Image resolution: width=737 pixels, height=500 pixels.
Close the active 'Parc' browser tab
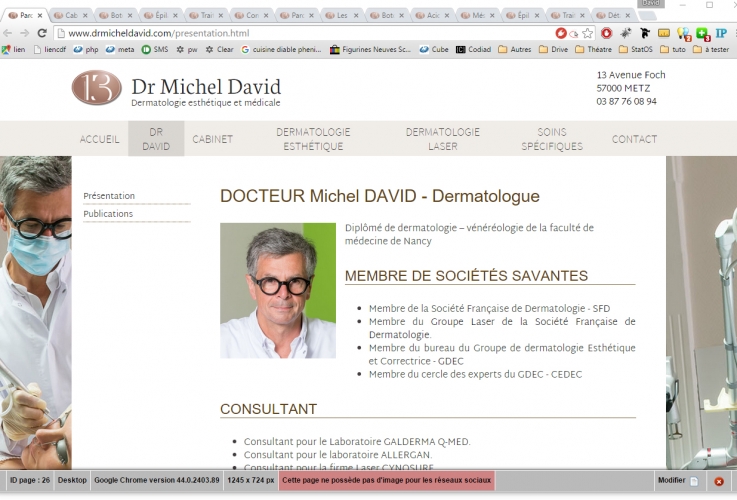(x=40, y=16)
